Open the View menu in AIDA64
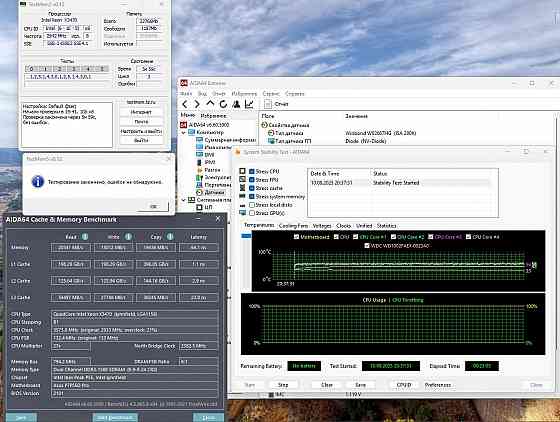This screenshot has width=560, height=422. click(x=202, y=94)
